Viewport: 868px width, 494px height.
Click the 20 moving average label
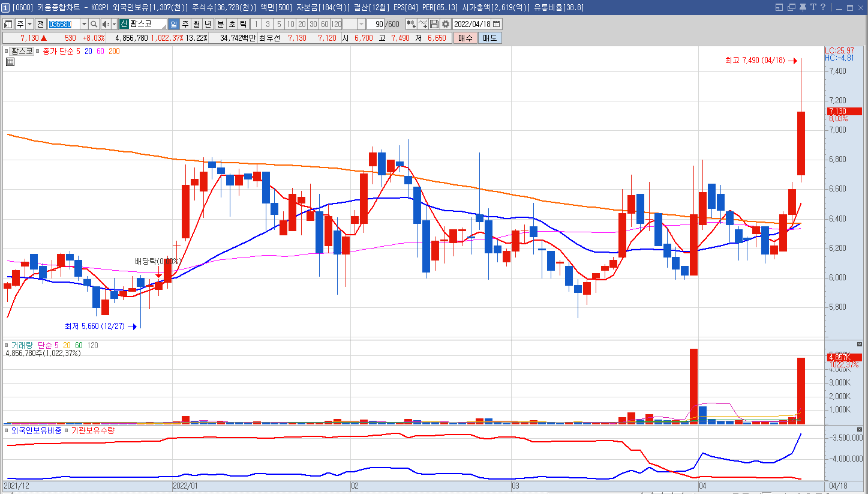[88, 52]
